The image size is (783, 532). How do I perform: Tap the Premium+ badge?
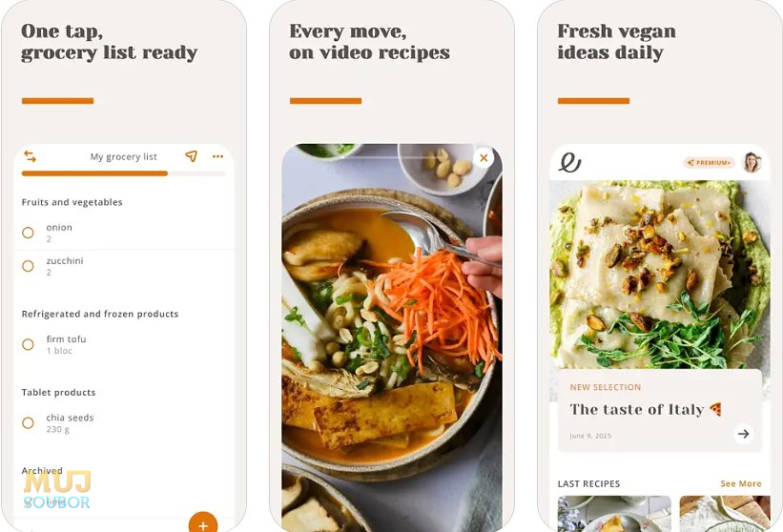coord(709,163)
